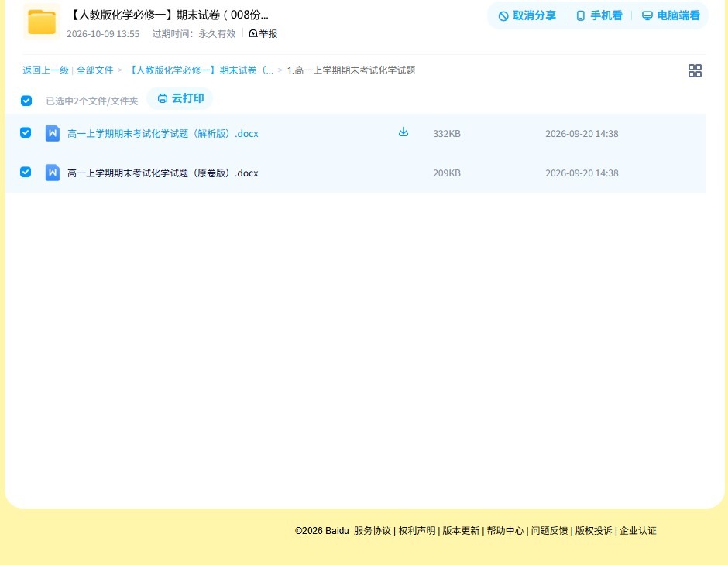Open file 高一上学期期末考试化学试题（解析版）.docx

click(163, 134)
